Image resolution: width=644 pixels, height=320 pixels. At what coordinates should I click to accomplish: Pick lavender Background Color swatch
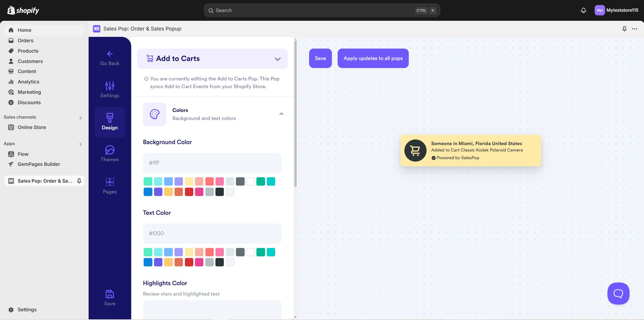click(x=179, y=182)
